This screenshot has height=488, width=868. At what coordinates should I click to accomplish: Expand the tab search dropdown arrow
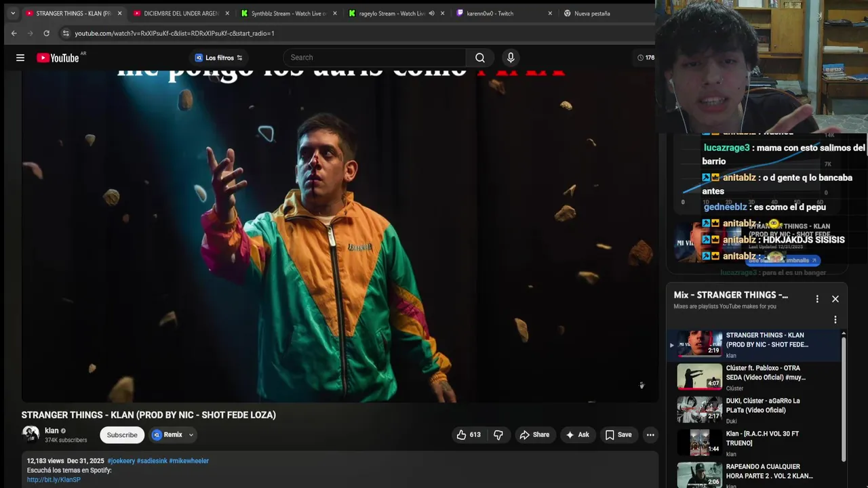point(12,13)
